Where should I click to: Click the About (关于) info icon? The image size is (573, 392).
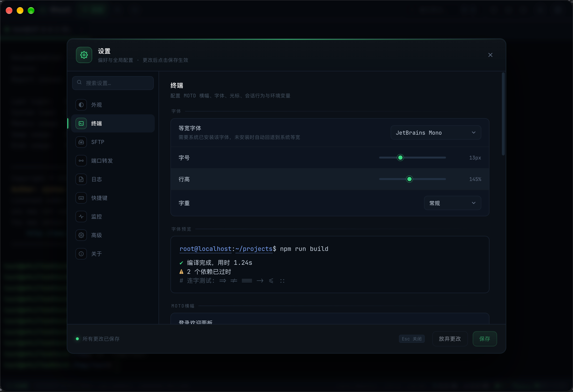(81, 254)
